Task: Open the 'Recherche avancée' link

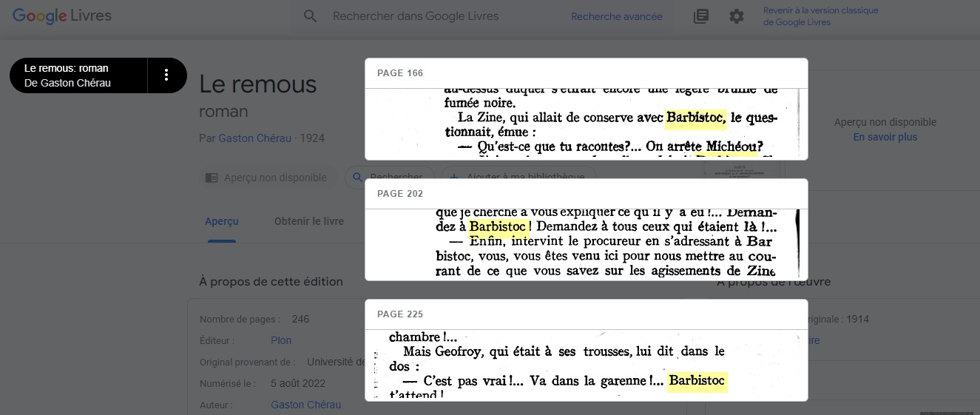Action: coord(616,16)
